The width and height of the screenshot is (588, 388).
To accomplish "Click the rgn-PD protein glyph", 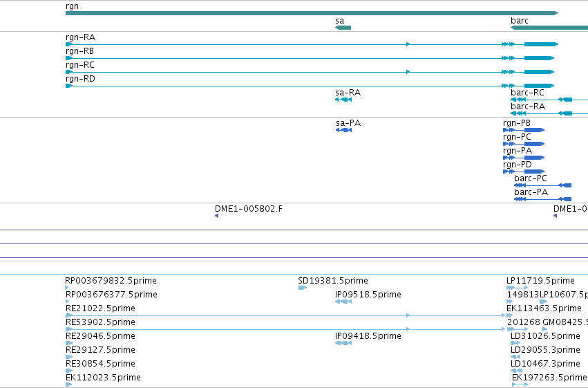I will click(524, 172).
